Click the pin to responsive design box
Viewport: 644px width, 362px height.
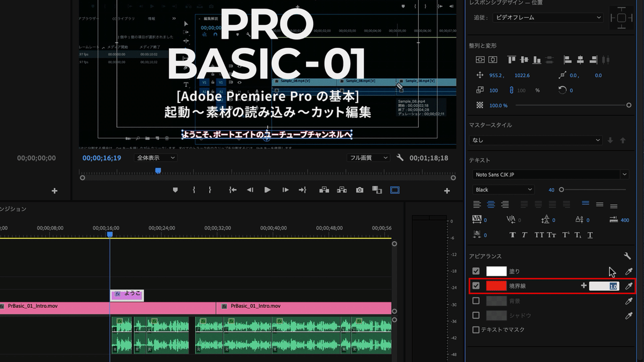pos(621,18)
